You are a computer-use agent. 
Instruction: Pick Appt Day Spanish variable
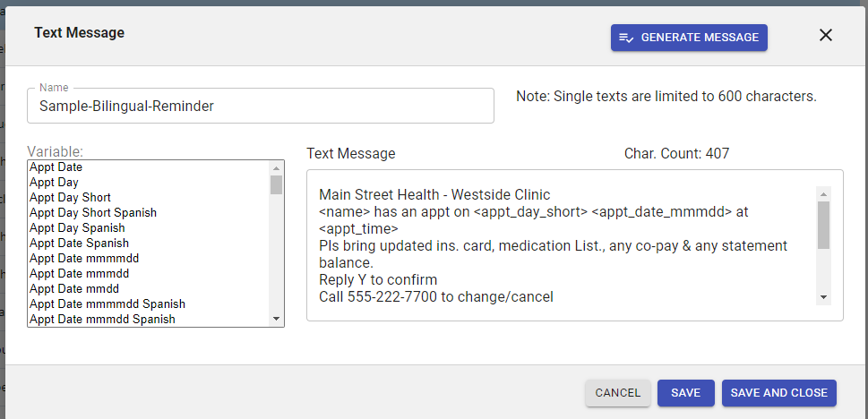[77, 227]
